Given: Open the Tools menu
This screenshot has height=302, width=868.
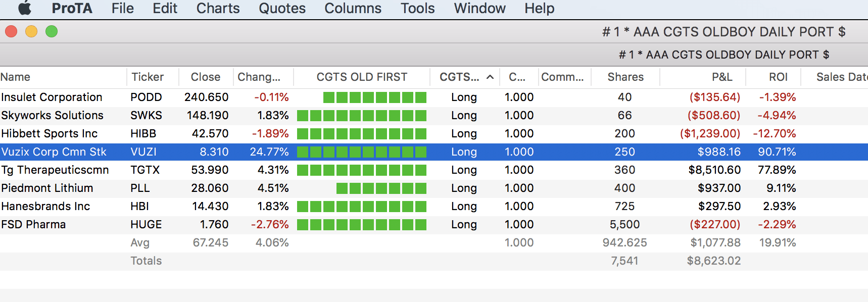Looking at the screenshot, I should tap(417, 8).
